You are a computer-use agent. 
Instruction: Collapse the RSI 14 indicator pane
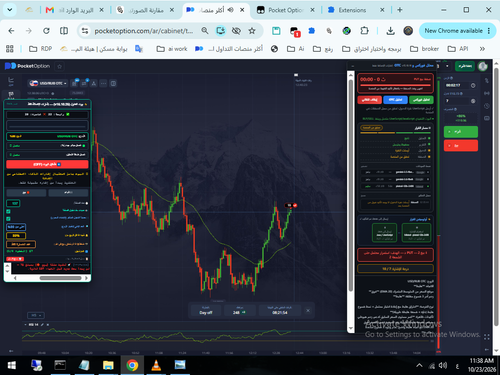click(25, 325)
